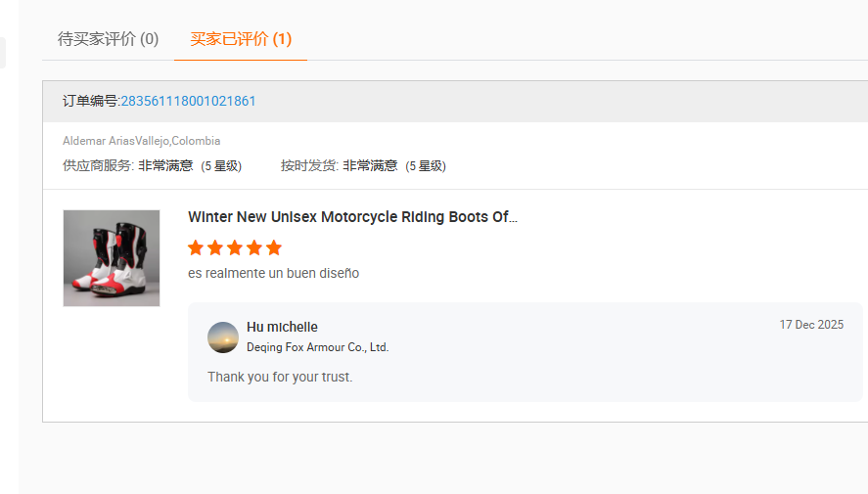Click Hu michelle's round avatar image
This screenshot has height=494, width=868.
223,337
